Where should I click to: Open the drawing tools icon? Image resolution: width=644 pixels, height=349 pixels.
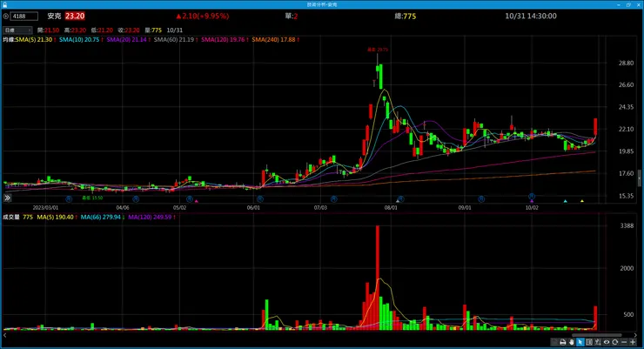(598, 342)
